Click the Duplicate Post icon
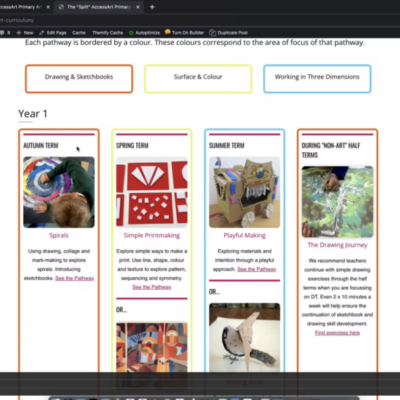The height and width of the screenshot is (400, 400). (212, 33)
